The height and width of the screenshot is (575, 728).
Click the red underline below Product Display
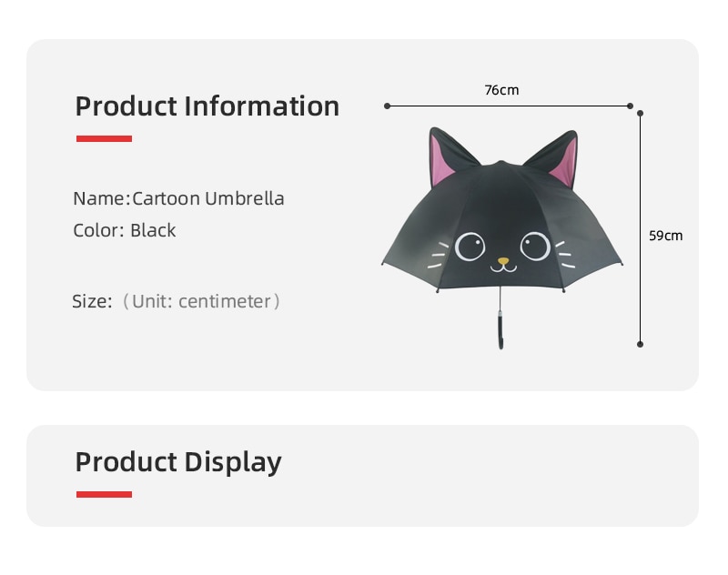pos(104,494)
